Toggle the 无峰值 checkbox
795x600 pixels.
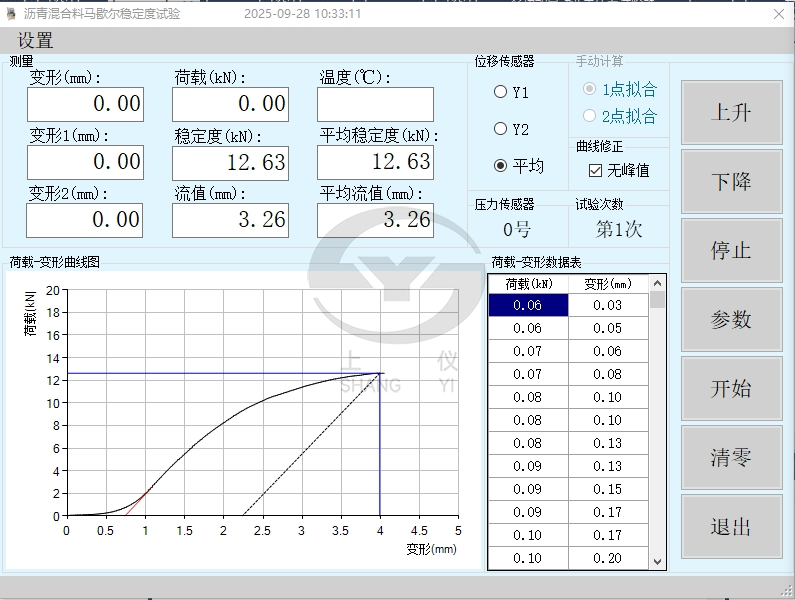[x=595, y=171]
